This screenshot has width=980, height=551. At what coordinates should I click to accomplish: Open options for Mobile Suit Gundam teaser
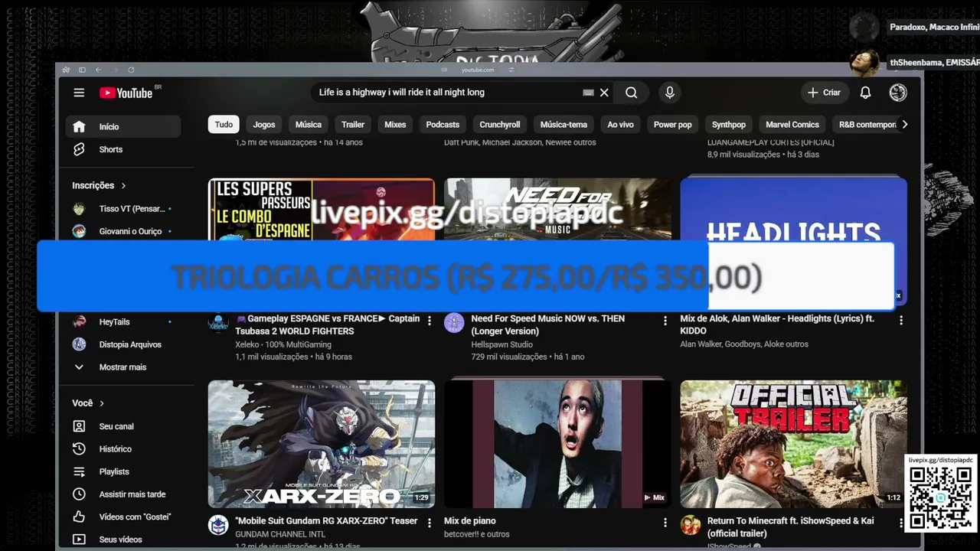point(429,523)
